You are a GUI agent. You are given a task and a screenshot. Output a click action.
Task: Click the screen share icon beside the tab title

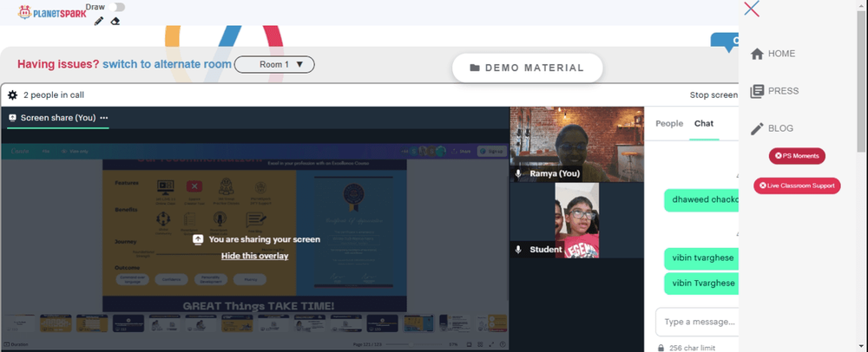(13, 118)
